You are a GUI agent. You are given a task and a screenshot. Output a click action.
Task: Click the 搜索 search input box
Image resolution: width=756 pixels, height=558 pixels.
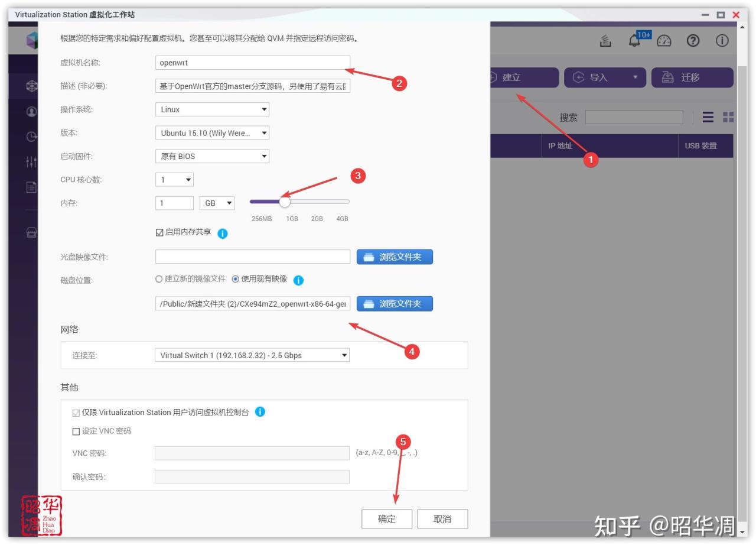tap(634, 117)
